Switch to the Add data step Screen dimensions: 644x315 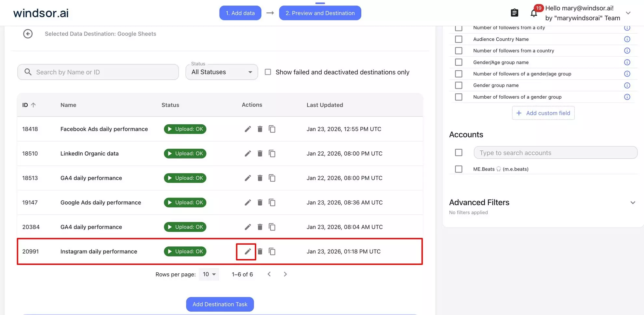[x=240, y=13]
